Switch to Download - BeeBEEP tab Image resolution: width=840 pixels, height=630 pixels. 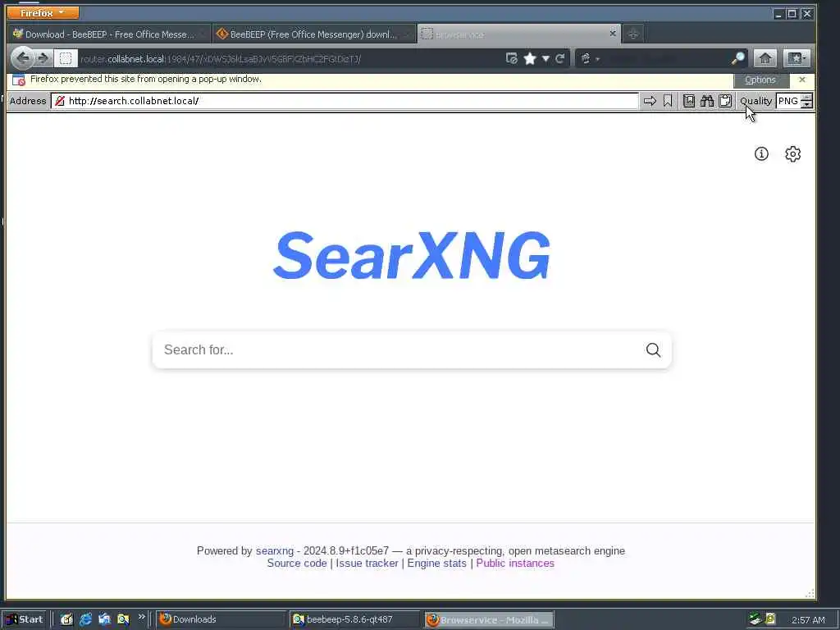[x=109, y=34]
